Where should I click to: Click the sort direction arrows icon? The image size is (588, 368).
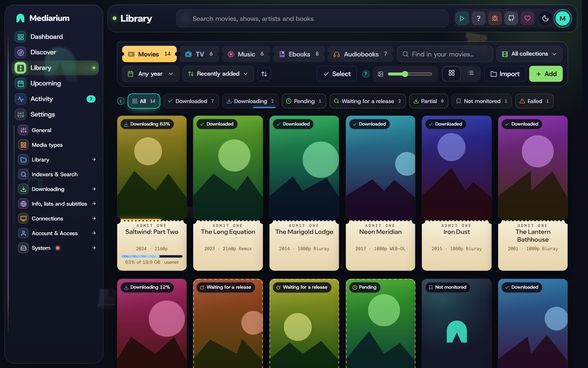click(264, 74)
